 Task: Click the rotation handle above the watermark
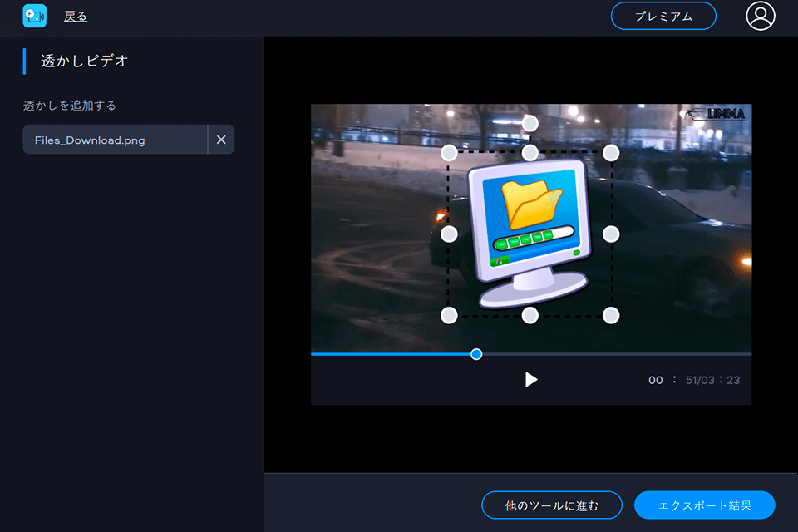click(x=530, y=122)
